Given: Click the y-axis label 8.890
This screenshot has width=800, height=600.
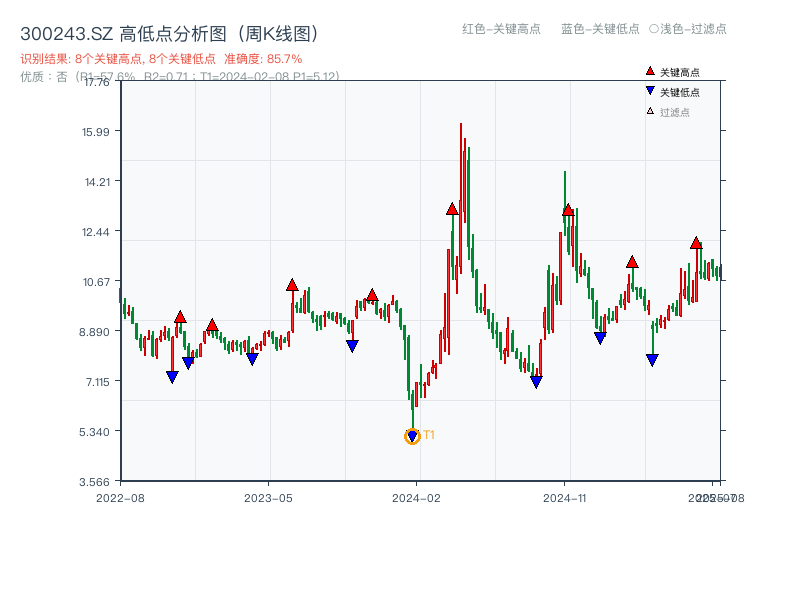Looking at the screenshot, I should 94,333.
